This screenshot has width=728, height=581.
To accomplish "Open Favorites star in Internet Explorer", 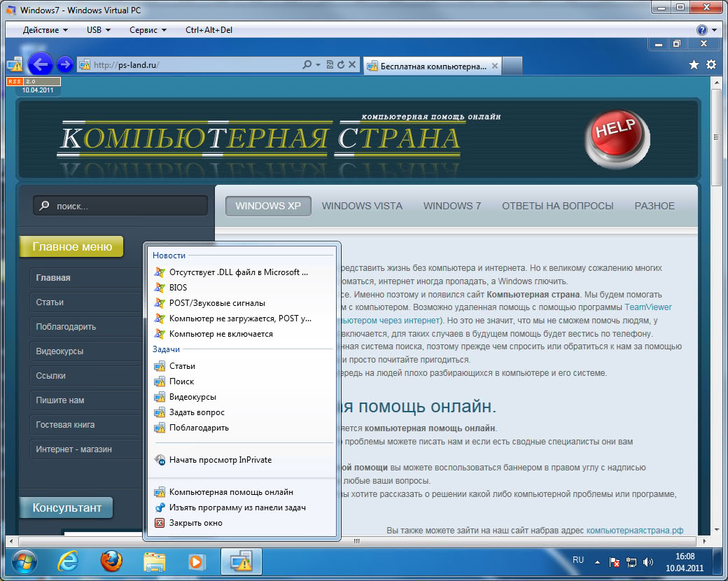I will pyautogui.click(x=694, y=64).
